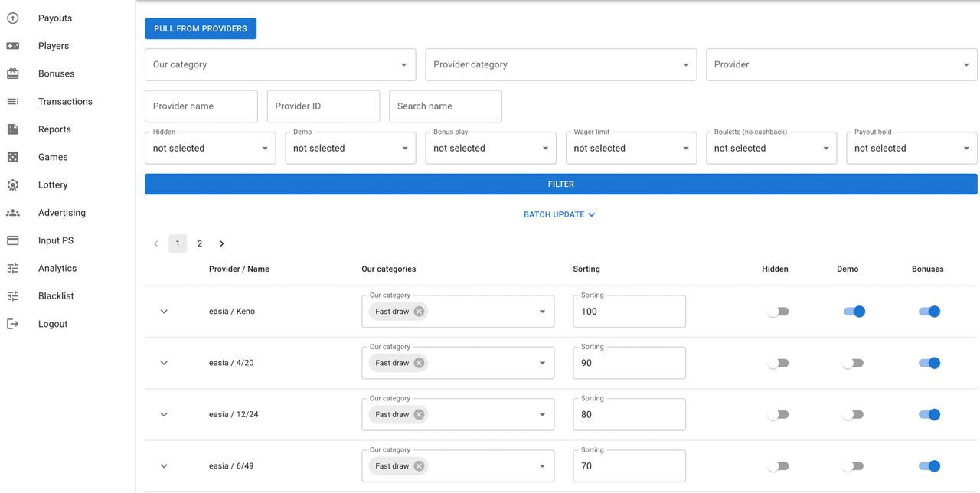Open Transactions in the sidebar menu
Viewport: 980px width, 493px height.
pyautogui.click(x=65, y=102)
